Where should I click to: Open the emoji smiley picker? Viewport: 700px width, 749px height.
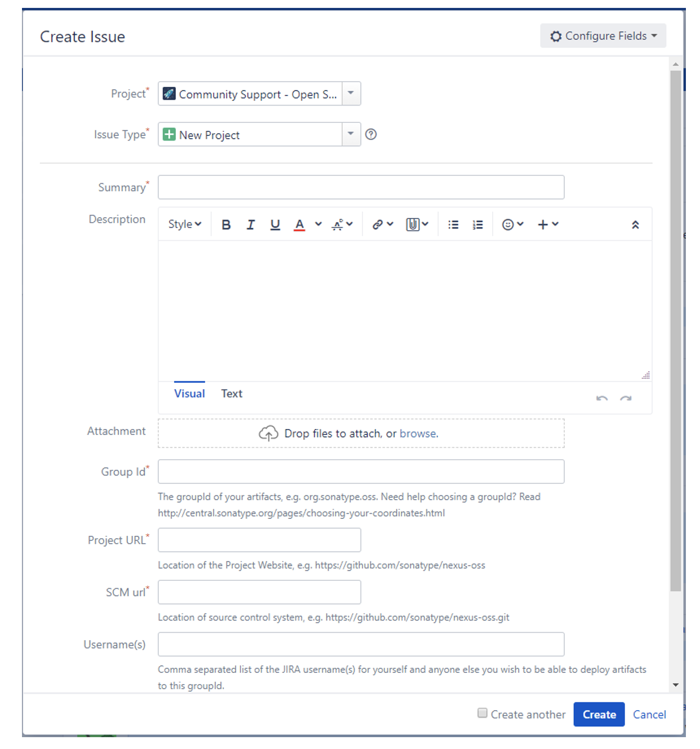coord(513,224)
